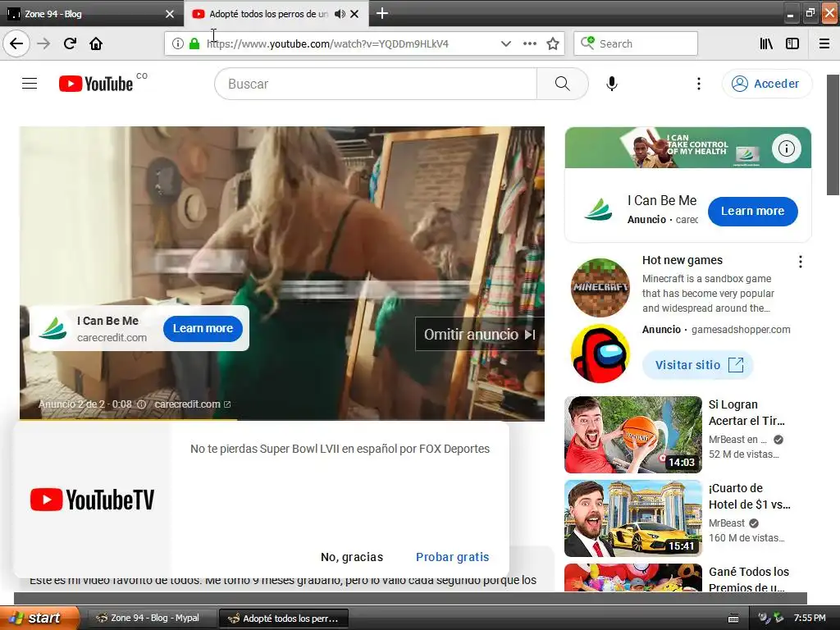Select the Adopté todos los perros tab

[268, 14]
